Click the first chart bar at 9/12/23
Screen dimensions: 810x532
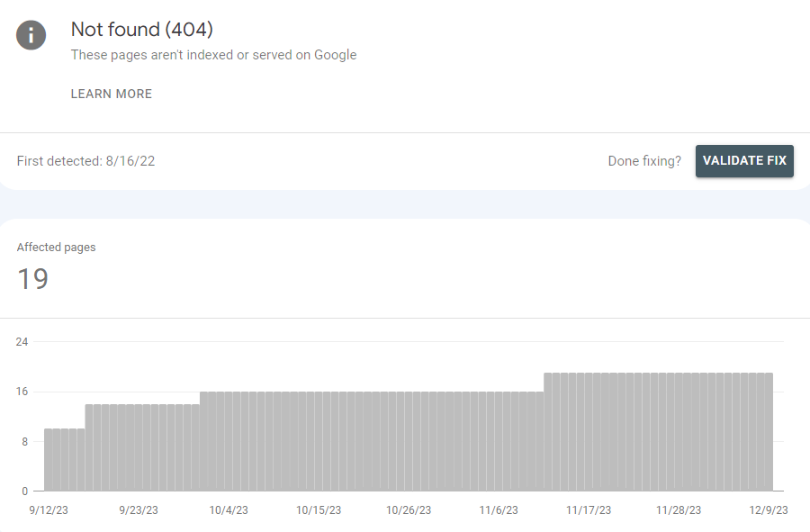click(49, 459)
